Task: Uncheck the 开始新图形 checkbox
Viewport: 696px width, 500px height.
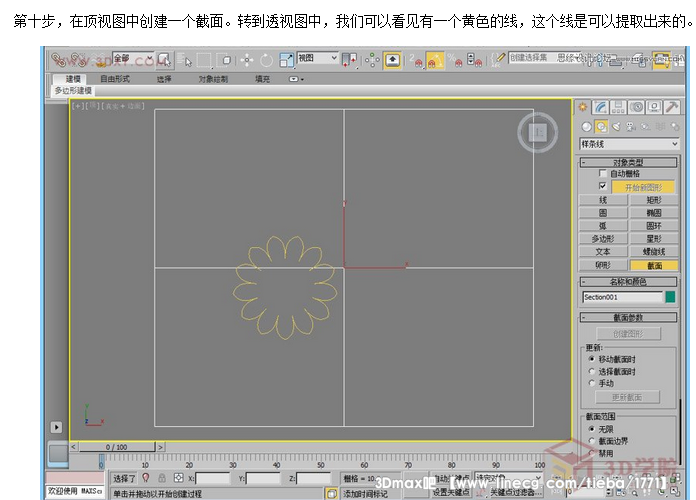Action: coord(602,186)
